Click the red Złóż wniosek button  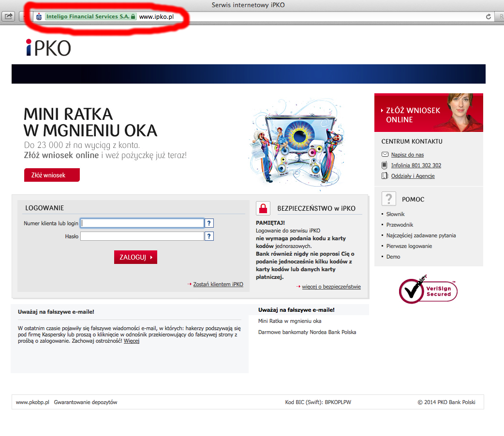52,175
